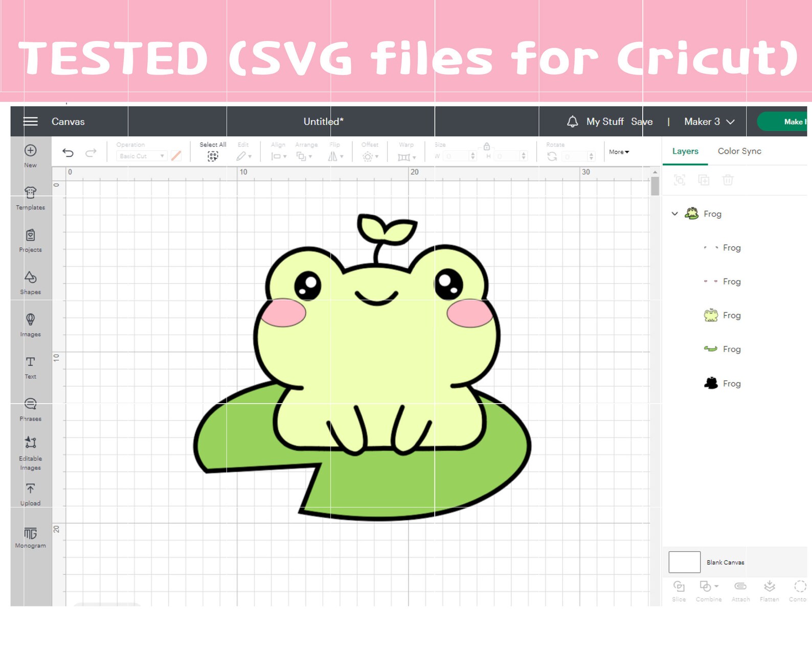Click the Slice tool icon
812x649 pixels.
click(x=679, y=586)
